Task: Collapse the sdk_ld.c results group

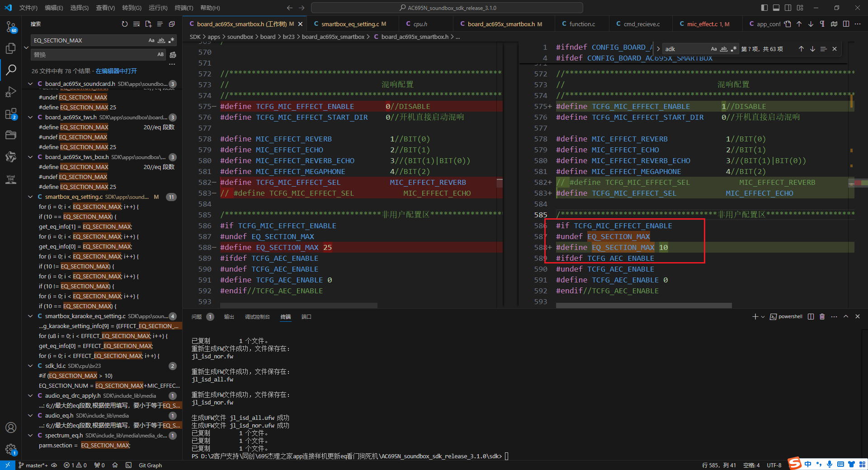Action: point(30,366)
